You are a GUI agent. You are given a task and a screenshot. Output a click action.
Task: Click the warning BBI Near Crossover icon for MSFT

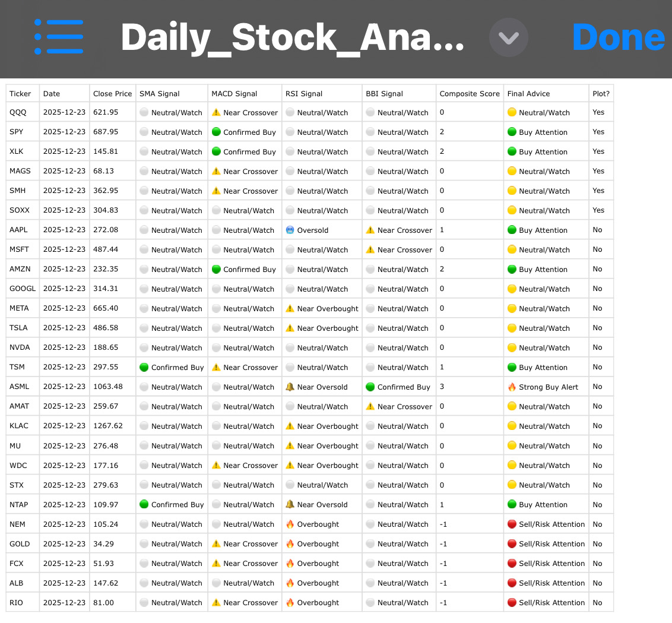coord(370,249)
